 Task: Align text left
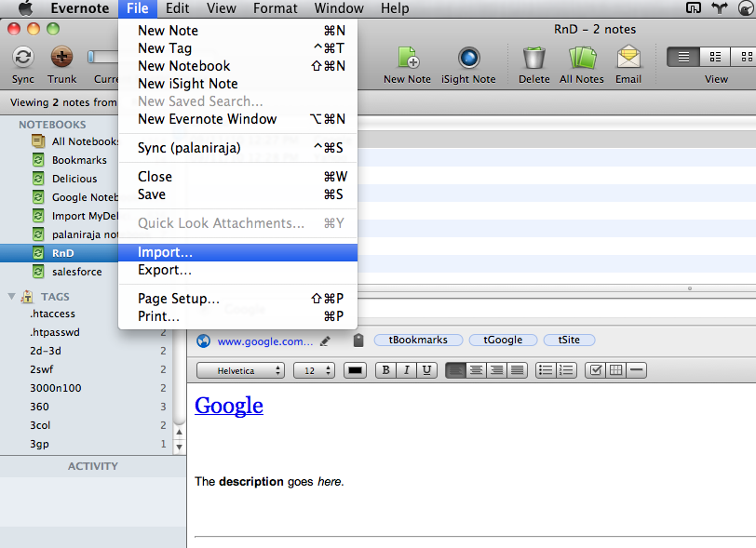[x=455, y=370]
